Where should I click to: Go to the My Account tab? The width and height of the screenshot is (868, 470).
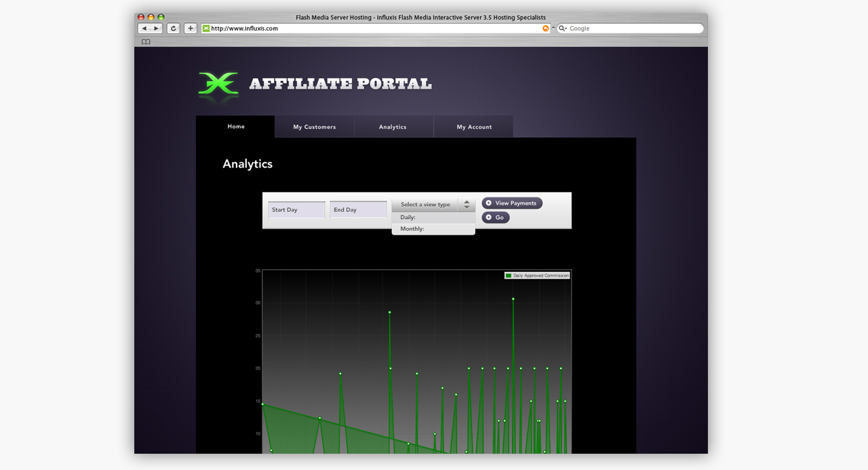pyautogui.click(x=473, y=126)
